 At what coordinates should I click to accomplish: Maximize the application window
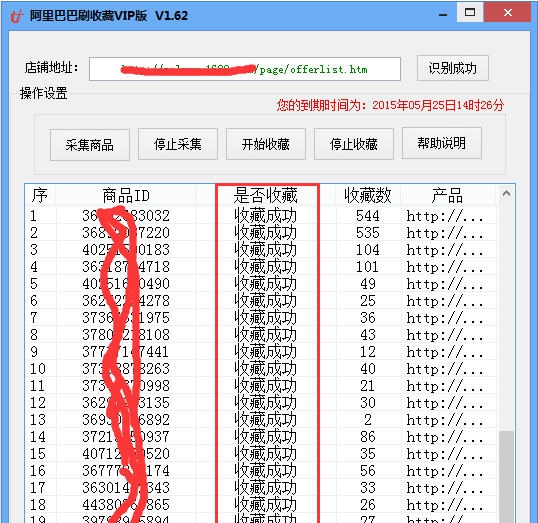(x=470, y=13)
